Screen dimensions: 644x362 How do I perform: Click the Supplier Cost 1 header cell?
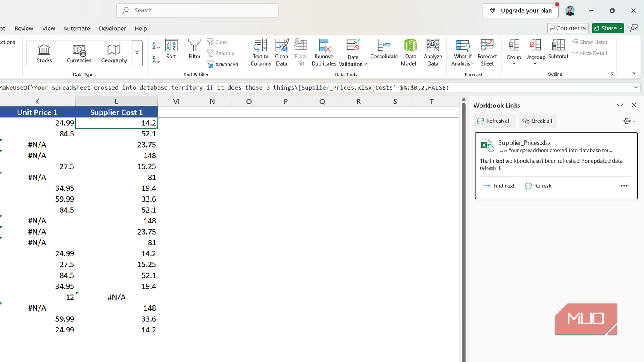(116, 112)
